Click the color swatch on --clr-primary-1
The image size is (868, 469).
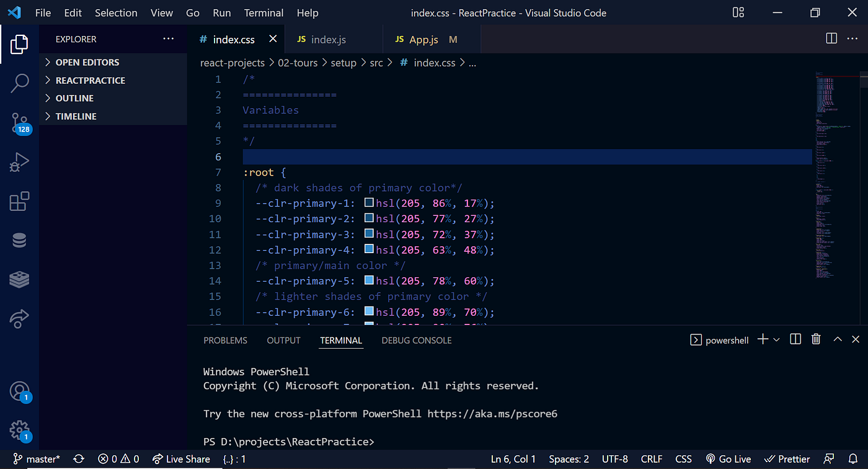tap(368, 203)
